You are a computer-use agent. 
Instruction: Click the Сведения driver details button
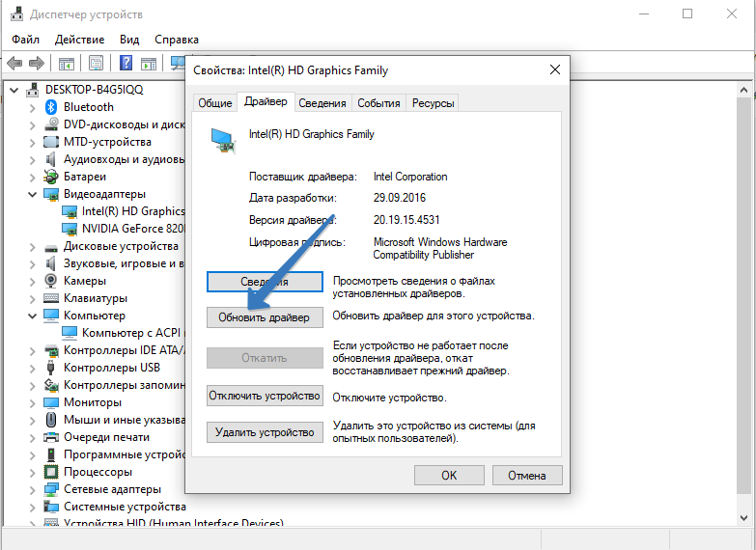pyautogui.click(x=265, y=282)
